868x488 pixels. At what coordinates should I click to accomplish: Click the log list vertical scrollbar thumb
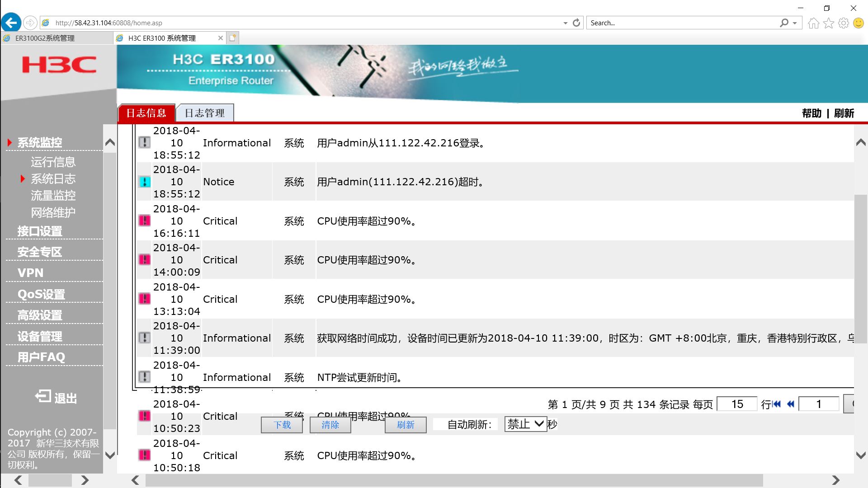tap(860, 269)
